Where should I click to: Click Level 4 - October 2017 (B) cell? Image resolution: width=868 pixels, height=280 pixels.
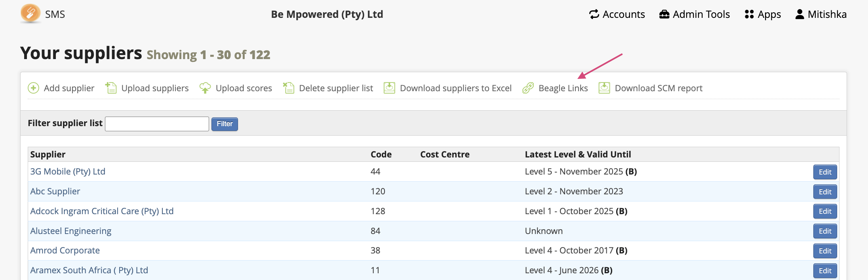click(x=576, y=250)
